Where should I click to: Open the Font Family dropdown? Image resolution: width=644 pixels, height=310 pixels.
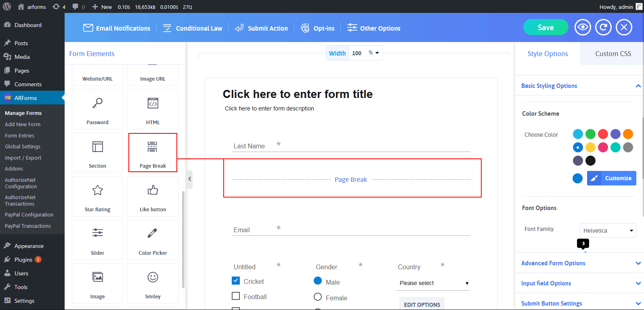(x=608, y=231)
